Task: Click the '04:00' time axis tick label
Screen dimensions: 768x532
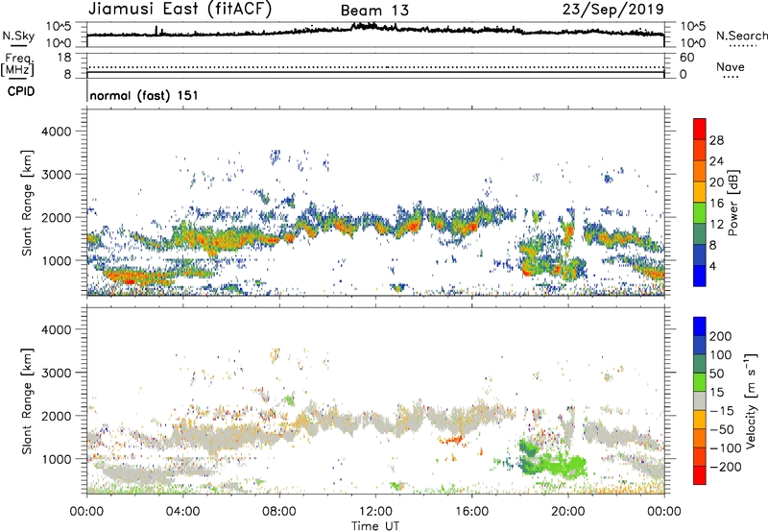Action: pos(182,512)
